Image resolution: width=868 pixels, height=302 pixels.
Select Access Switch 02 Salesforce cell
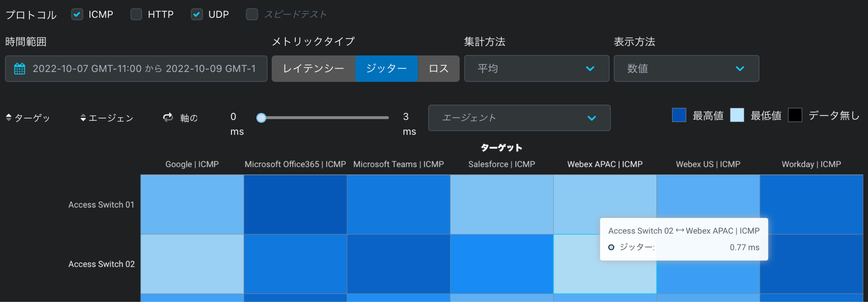502,264
